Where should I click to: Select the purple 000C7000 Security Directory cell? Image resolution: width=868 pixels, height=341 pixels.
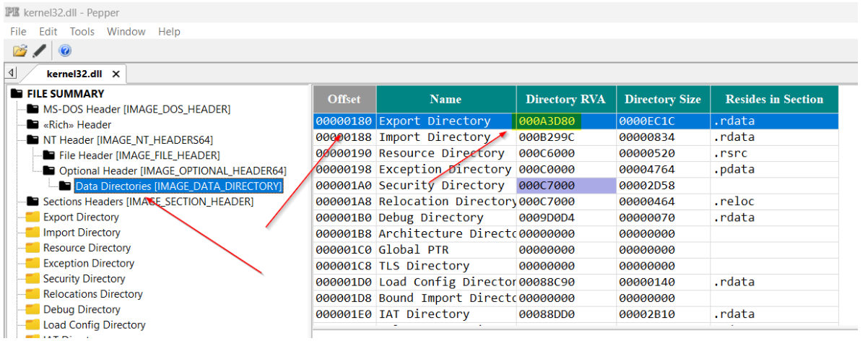(566, 185)
